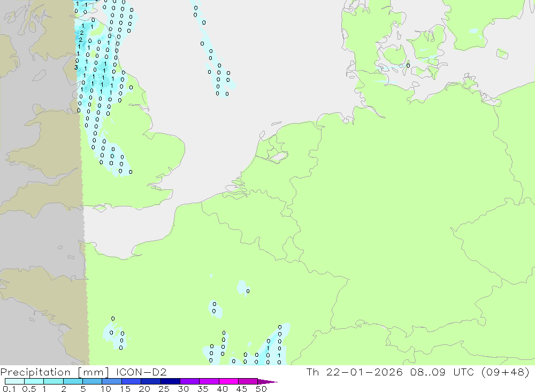Viewport: 535px width, 392px height.
Task: Click the legend value label '0.1'
Action: 9,389
